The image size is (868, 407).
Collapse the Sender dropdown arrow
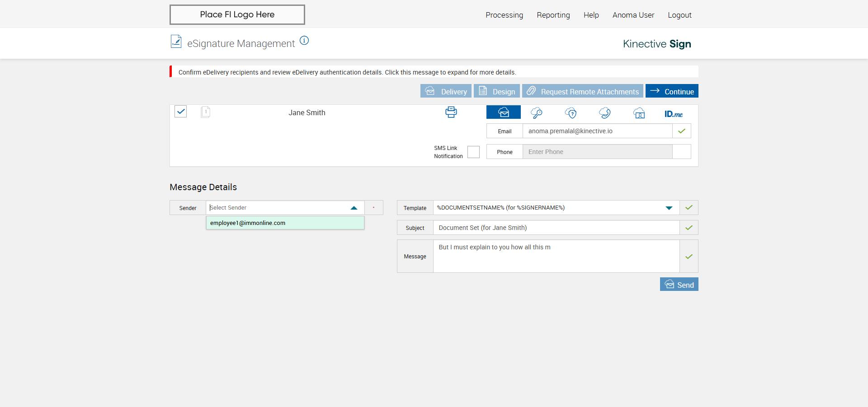tap(354, 208)
